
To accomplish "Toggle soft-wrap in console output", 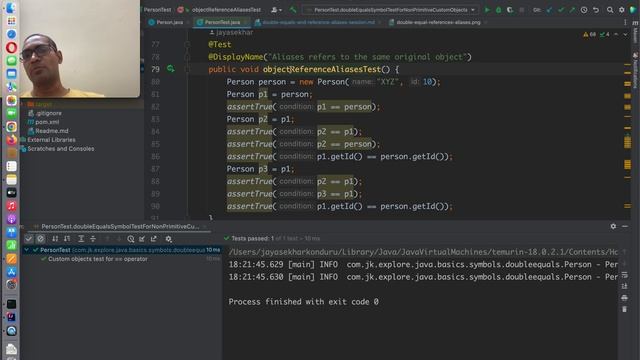I will click(x=624, y=275).
